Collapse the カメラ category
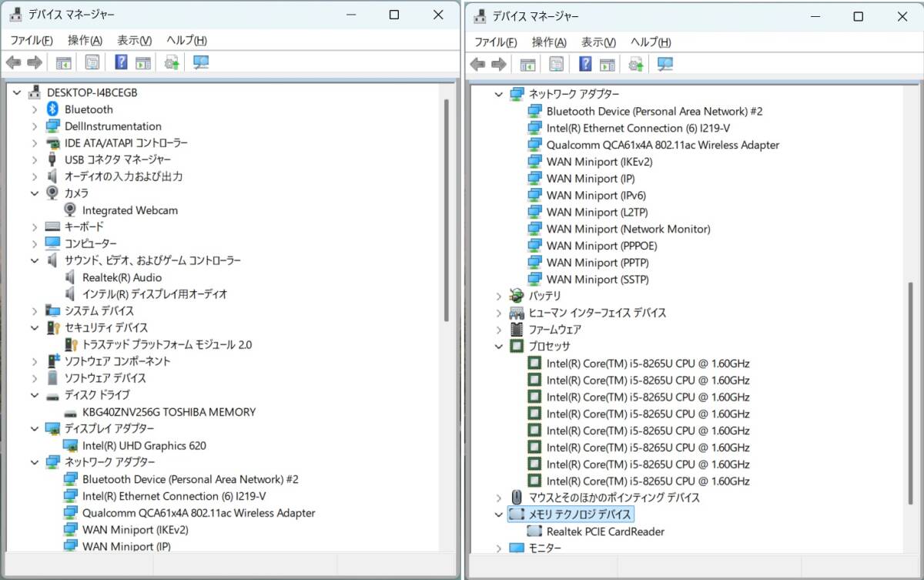 [x=35, y=193]
